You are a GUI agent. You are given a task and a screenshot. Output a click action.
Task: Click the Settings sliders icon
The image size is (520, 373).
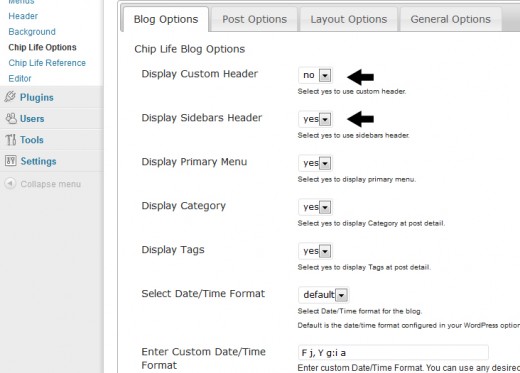[x=11, y=161]
